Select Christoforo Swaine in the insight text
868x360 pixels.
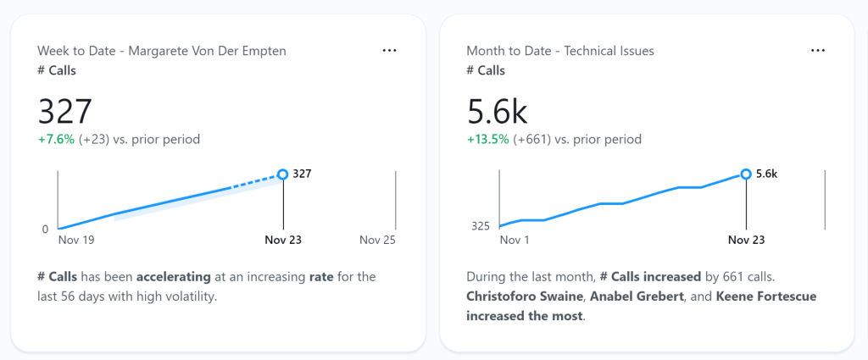click(x=526, y=296)
